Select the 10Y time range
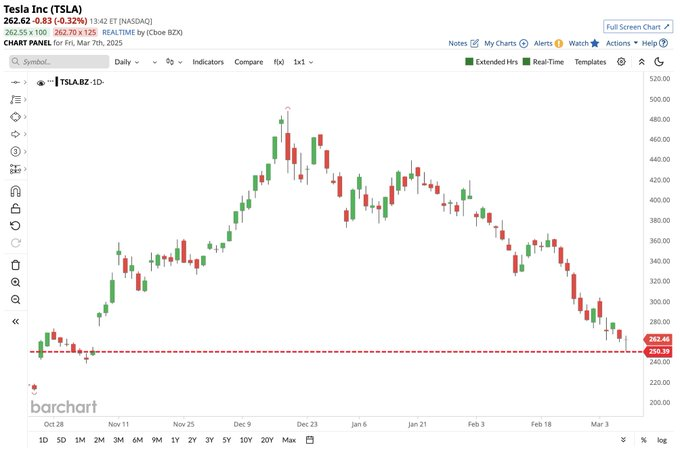Image resolution: width=680 pixels, height=452 pixels. [x=246, y=440]
